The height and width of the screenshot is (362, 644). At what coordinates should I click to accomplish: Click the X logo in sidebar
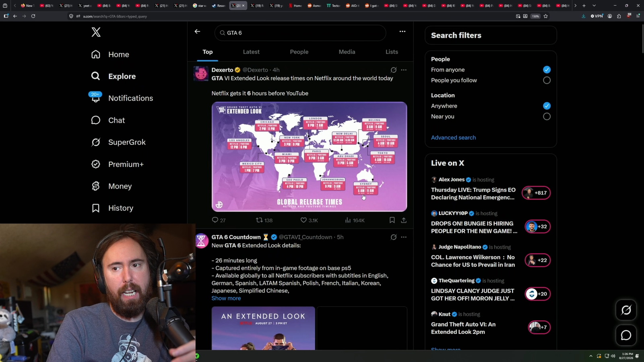pyautogui.click(x=96, y=32)
